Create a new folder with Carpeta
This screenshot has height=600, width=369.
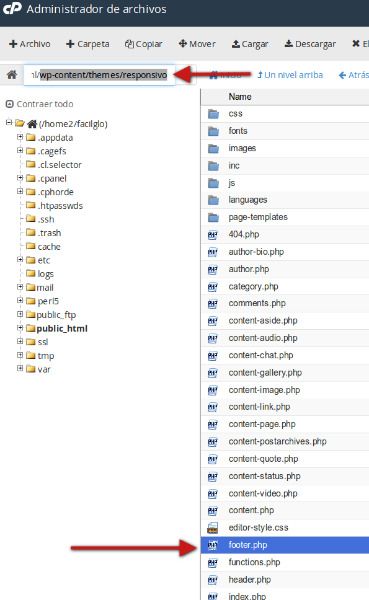point(88,44)
